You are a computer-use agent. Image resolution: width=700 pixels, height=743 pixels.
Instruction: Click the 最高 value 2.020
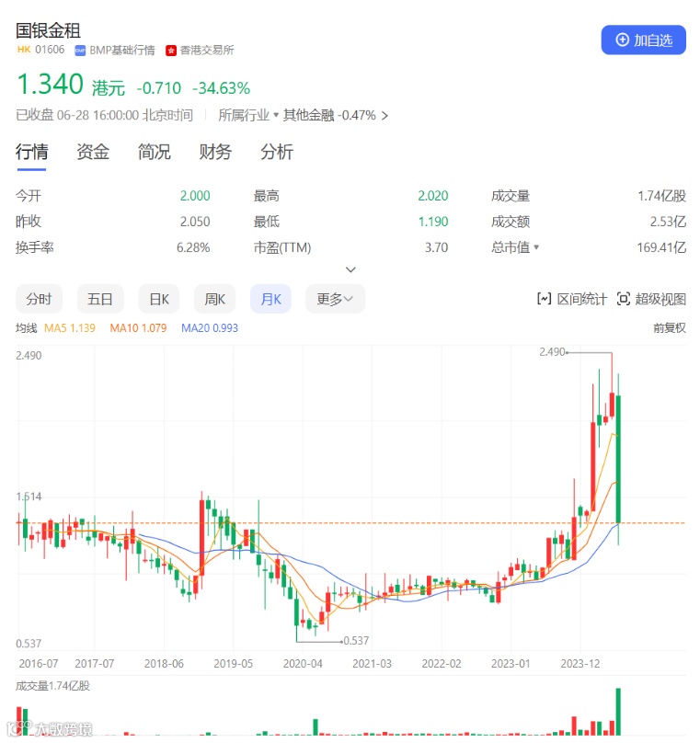coord(432,196)
